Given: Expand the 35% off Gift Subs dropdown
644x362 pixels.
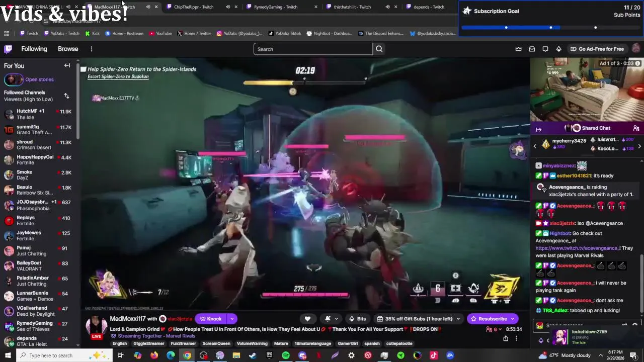Looking at the screenshot, I should click(x=458, y=319).
